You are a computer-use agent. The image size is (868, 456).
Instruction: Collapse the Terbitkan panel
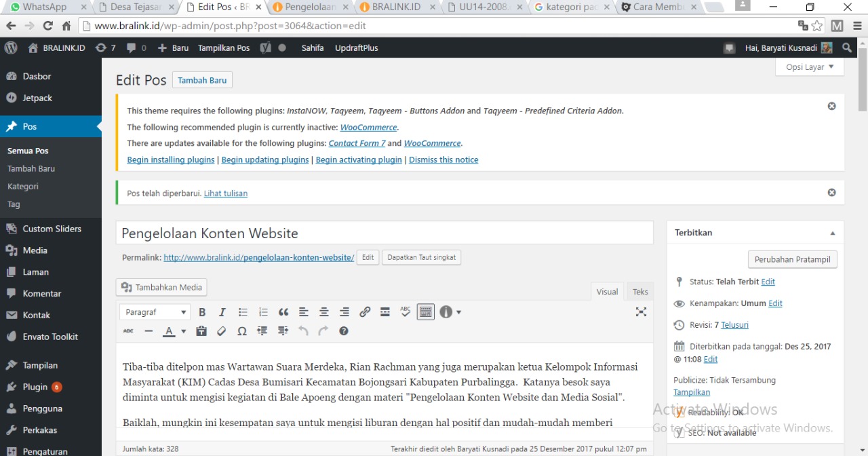(x=833, y=233)
